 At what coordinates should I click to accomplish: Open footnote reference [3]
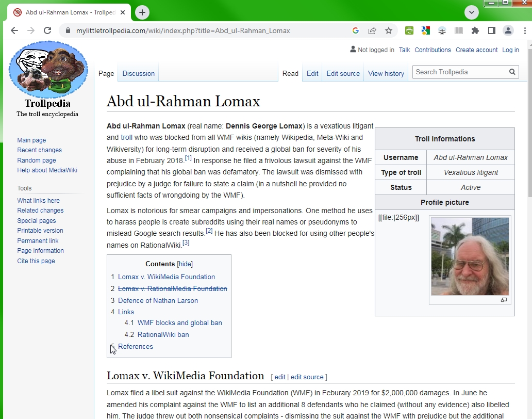tap(186, 243)
